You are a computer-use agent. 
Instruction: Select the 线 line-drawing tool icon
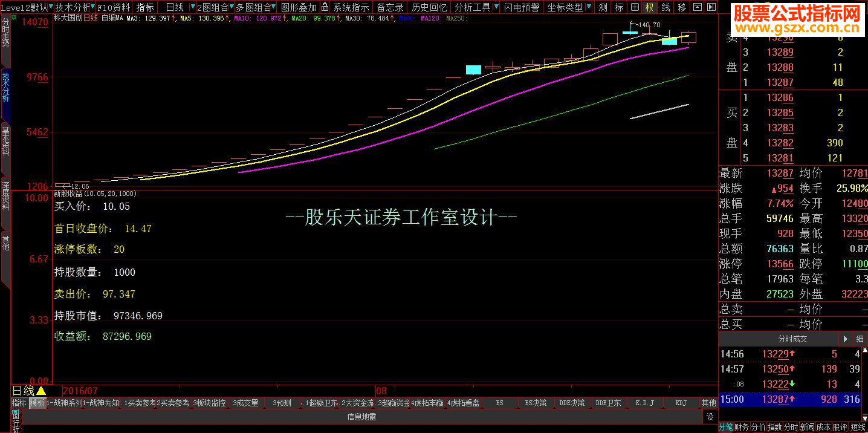click(x=664, y=7)
